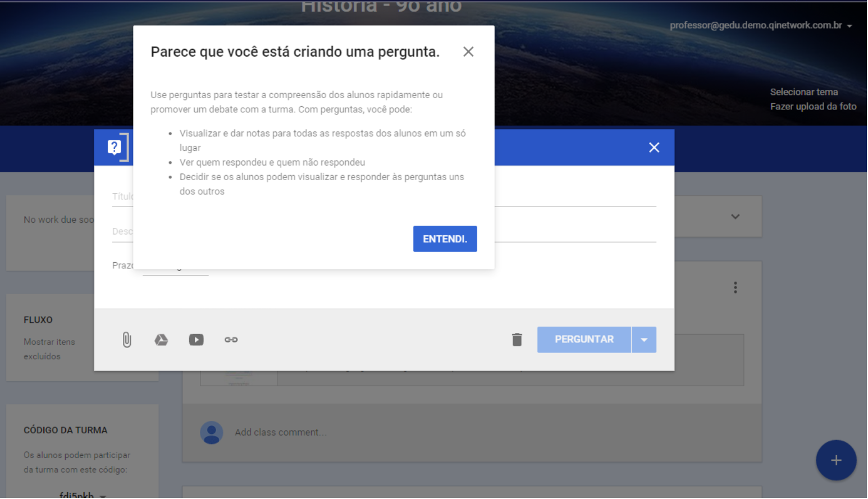Click the user avatar beside class comment
Image resolution: width=868 pixels, height=499 pixels.
(x=212, y=432)
